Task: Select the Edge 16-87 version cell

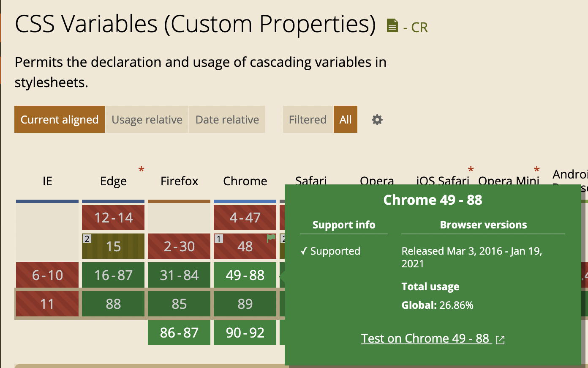Action: pyautogui.click(x=113, y=275)
